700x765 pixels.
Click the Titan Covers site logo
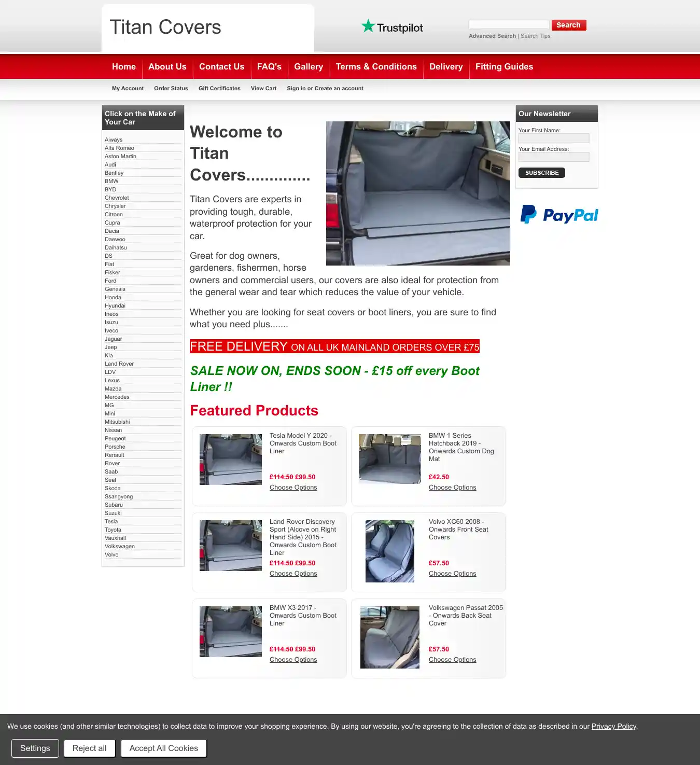(165, 27)
